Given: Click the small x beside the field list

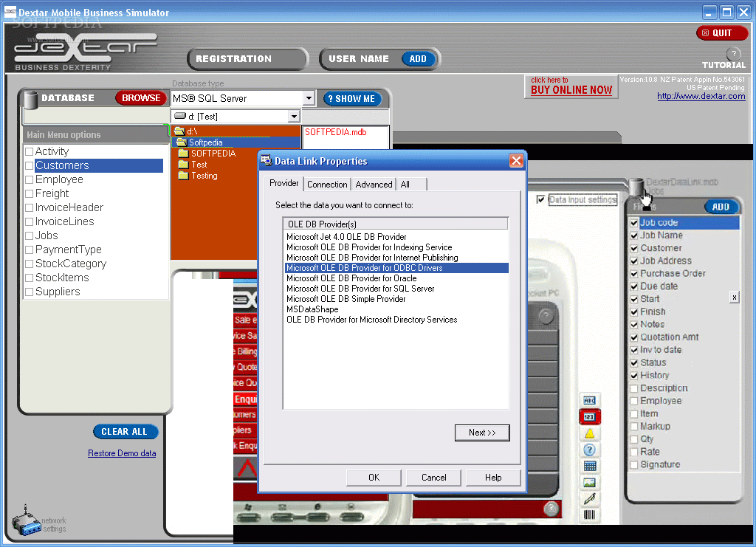Looking at the screenshot, I should (734, 297).
